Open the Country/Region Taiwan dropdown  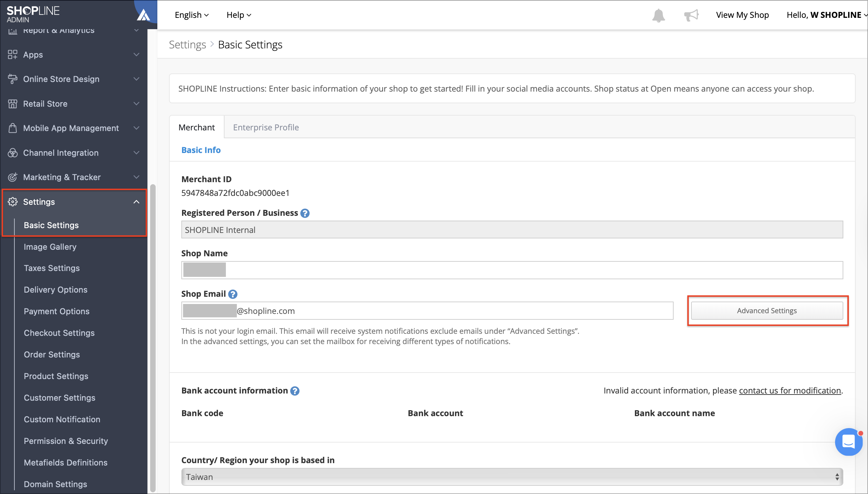(512, 477)
